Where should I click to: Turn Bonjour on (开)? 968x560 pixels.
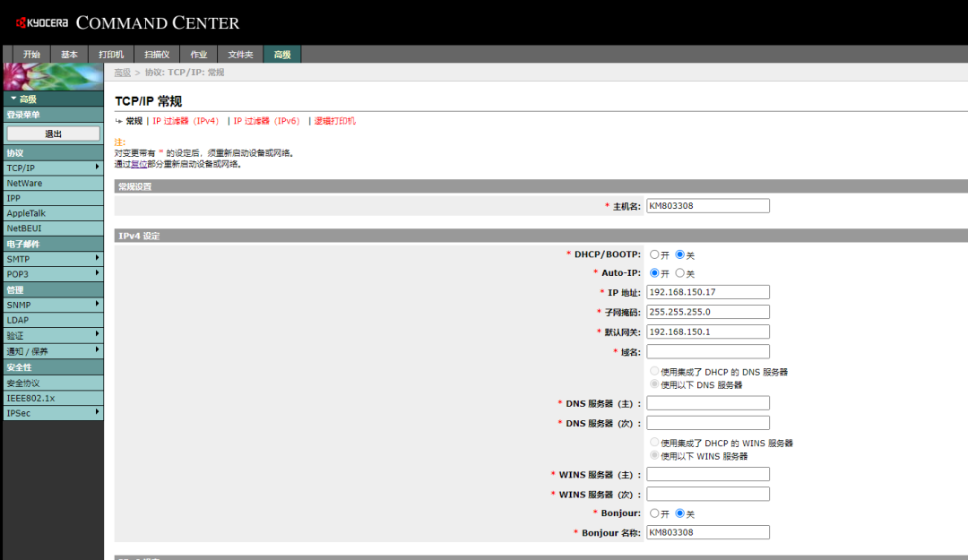tap(653, 513)
